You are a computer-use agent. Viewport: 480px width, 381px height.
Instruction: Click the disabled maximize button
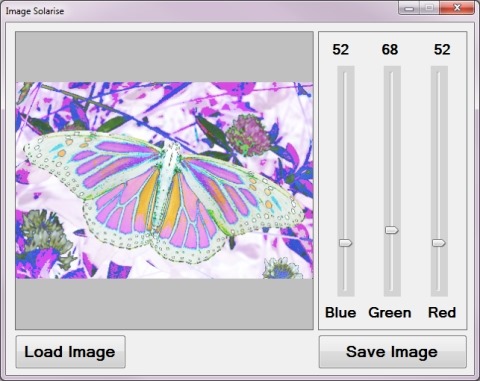tap(429, 8)
